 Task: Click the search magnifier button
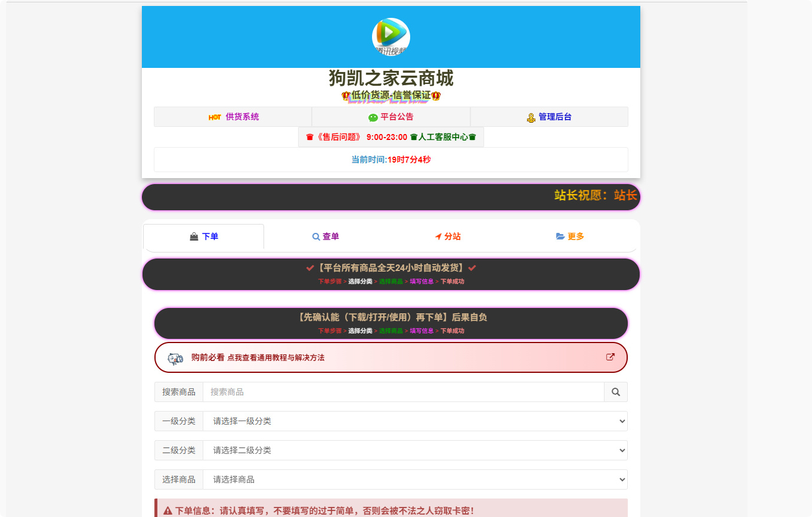tap(616, 392)
